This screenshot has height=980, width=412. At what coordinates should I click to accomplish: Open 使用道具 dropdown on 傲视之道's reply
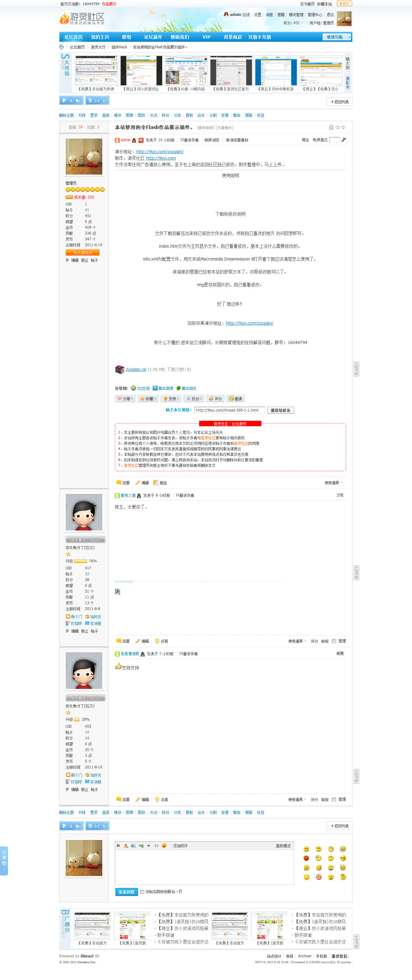[x=297, y=641]
